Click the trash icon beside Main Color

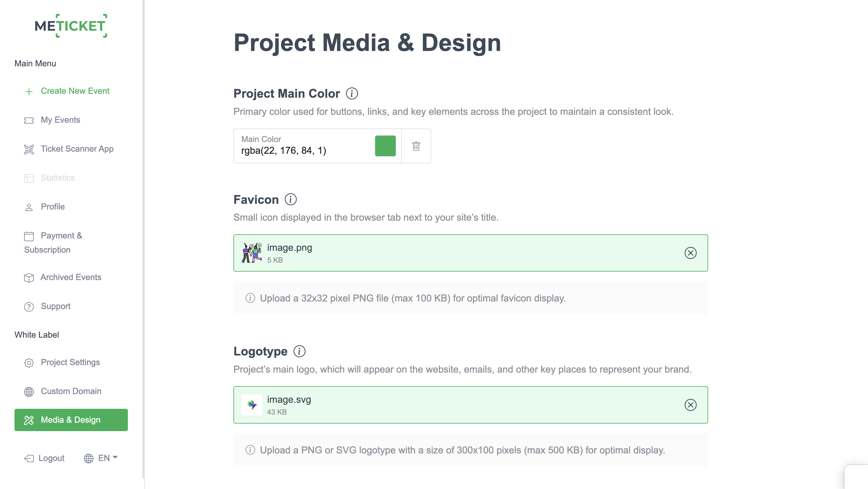click(416, 146)
